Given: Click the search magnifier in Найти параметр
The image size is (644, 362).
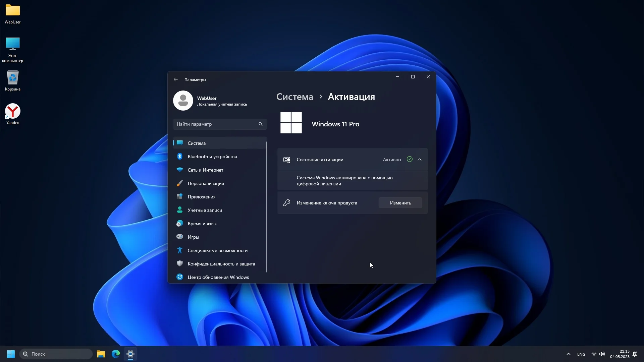Looking at the screenshot, I should point(261,124).
